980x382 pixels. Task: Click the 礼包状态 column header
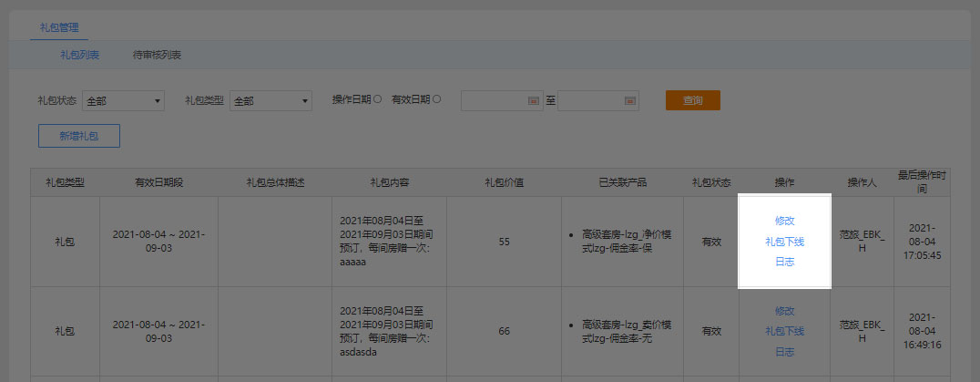tap(711, 182)
